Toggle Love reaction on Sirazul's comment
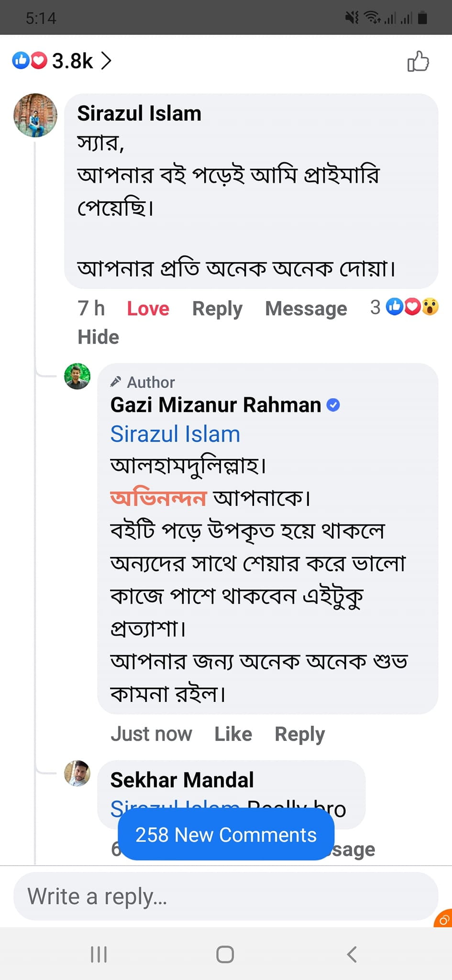Screen dimensions: 452x980 click(148, 309)
